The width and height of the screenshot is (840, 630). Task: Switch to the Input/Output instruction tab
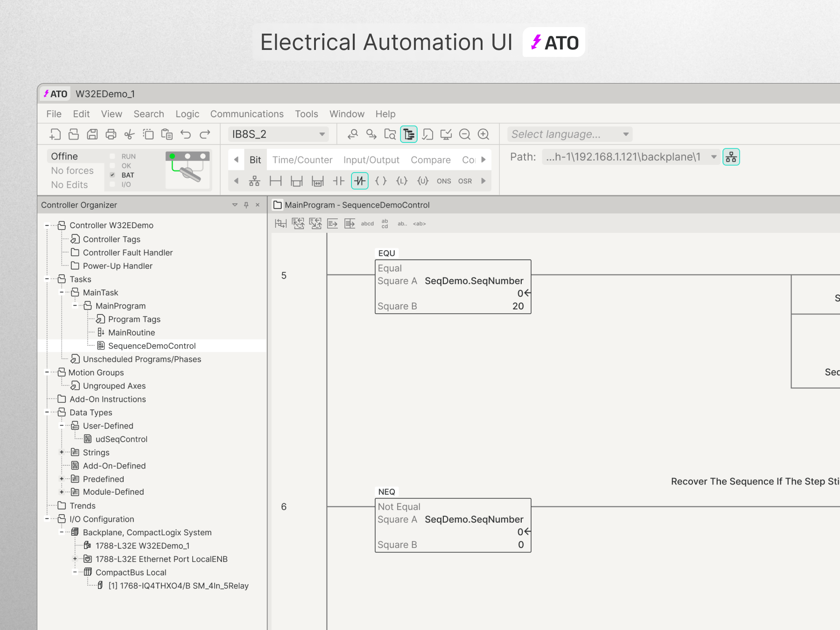click(371, 160)
